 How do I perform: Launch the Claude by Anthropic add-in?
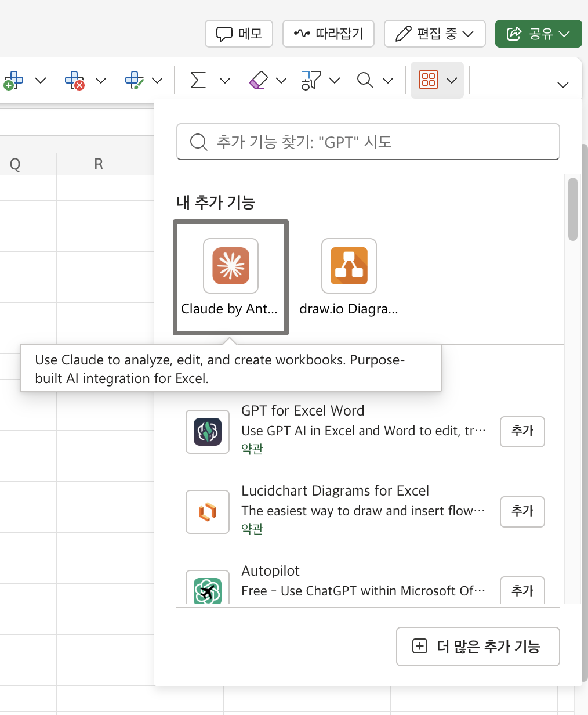pos(231,277)
